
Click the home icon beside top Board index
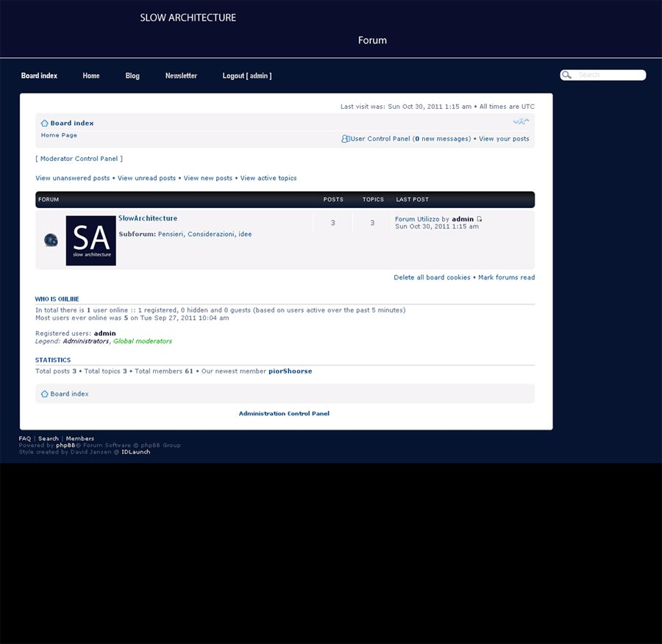[x=44, y=124]
